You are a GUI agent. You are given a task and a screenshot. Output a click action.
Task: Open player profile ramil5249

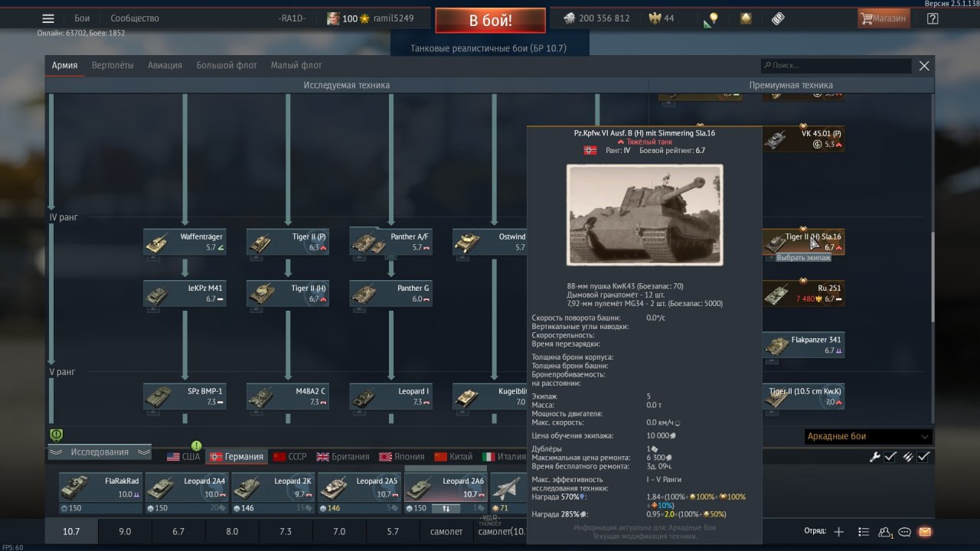(x=371, y=18)
